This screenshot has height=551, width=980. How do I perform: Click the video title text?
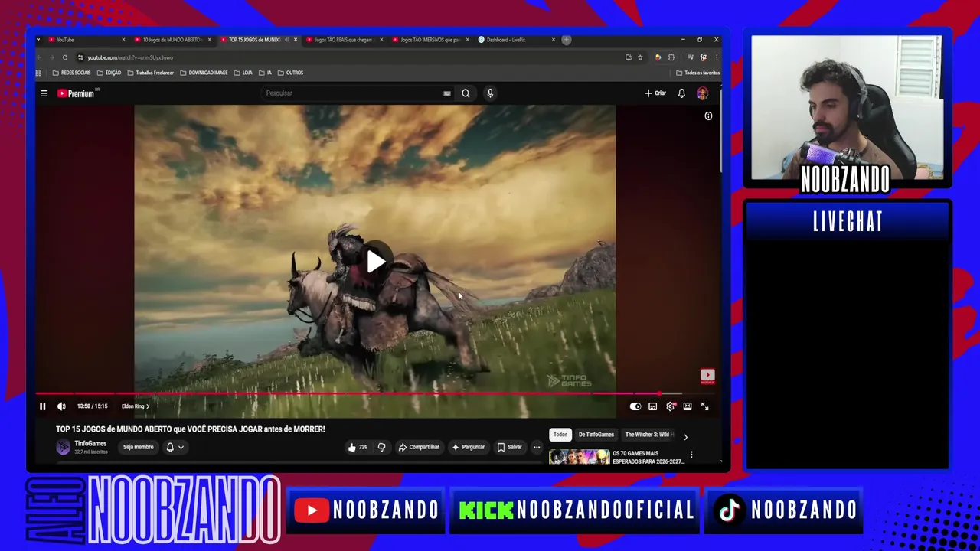tap(191, 429)
